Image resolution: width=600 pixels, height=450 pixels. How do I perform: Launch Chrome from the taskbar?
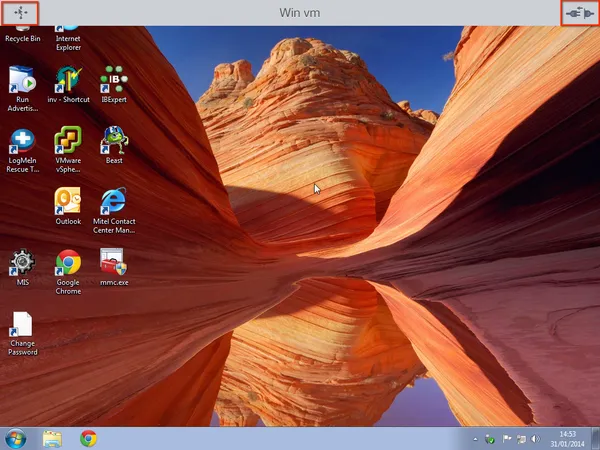tap(88, 439)
